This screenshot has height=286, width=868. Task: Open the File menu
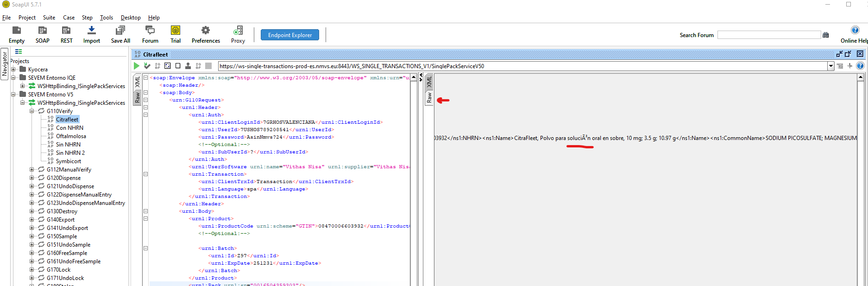pyautogui.click(x=6, y=18)
